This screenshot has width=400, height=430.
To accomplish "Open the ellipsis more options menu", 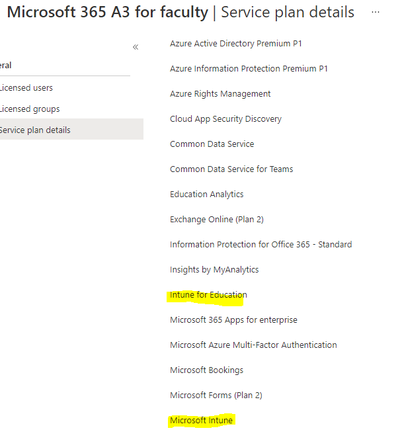I will pyautogui.click(x=375, y=12).
